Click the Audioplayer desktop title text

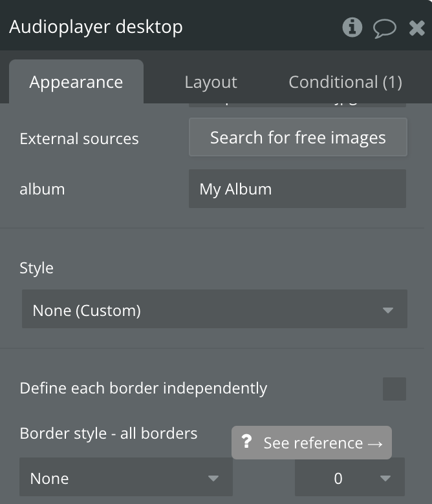pos(96,26)
